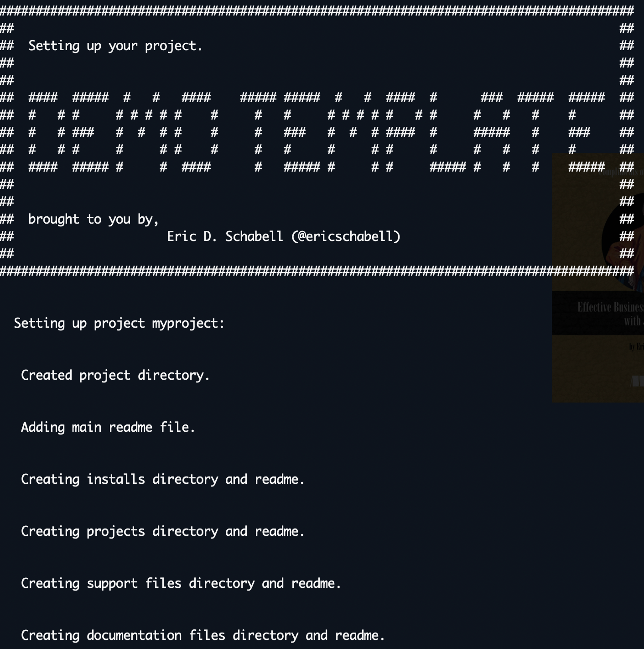This screenshot has width=644, height=649.
Task: Click 'Creating support files directory' line
Action: [x=181, y=583]
